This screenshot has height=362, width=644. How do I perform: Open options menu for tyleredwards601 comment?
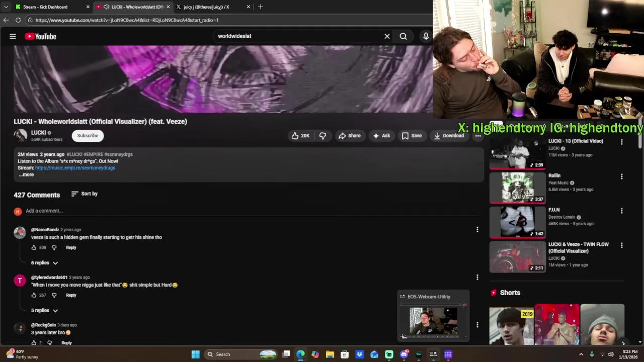tap(477, 277)
